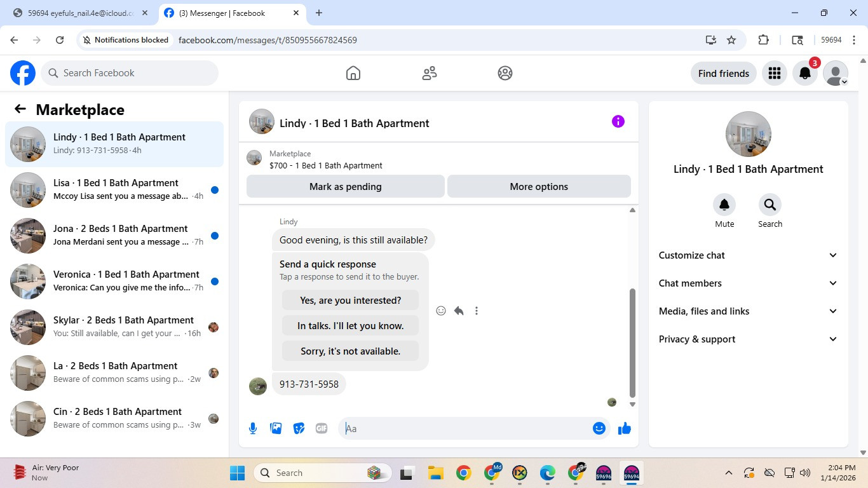Image resolution: width=868 pixels, height=488 pixels.
Task: Open the large Lindy apartment profile thumbnail
Action: [x=749, y=134]
